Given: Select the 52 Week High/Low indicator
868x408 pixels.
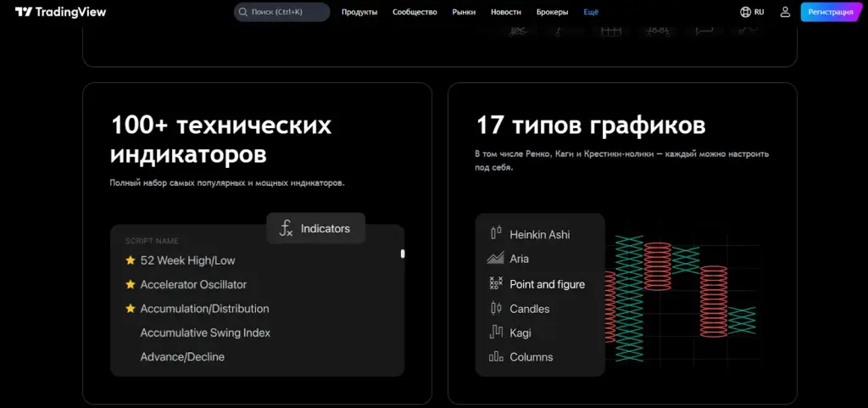Looking at the screenshot, I should coord(187,260).
